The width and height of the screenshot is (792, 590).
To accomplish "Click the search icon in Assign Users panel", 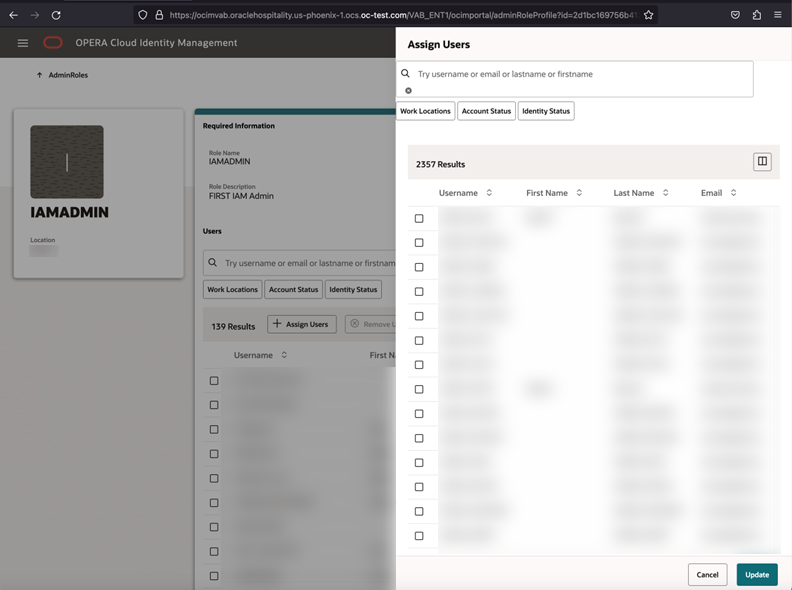I will click(x=405, y=74).
